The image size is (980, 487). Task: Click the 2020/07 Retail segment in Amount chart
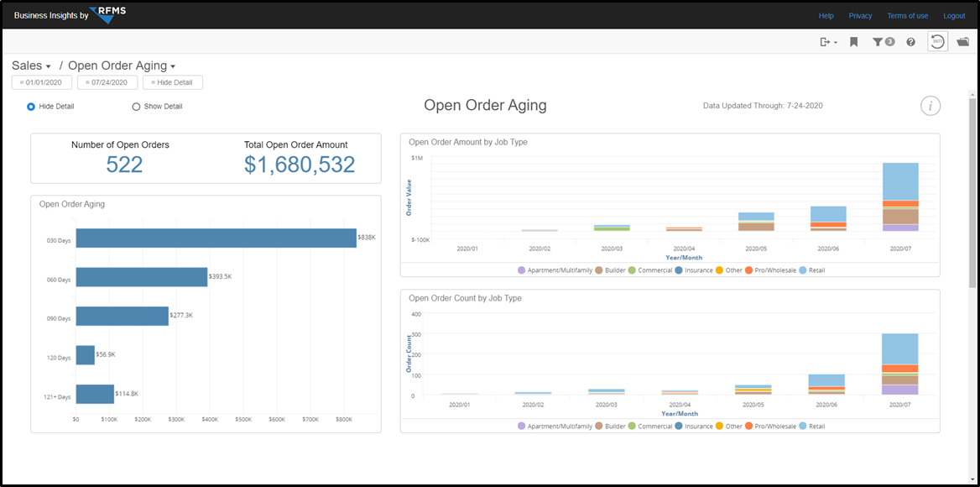pos(900,181)
